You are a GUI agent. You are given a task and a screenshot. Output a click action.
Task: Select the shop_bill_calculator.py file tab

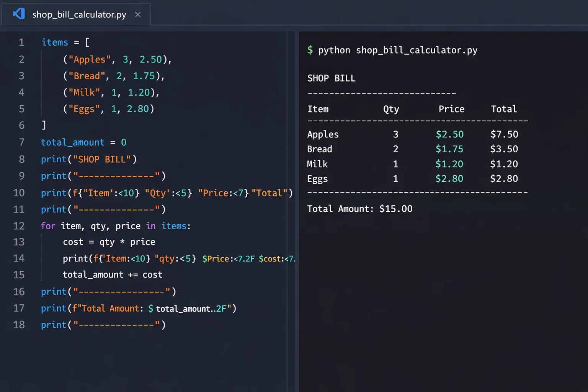79,15
